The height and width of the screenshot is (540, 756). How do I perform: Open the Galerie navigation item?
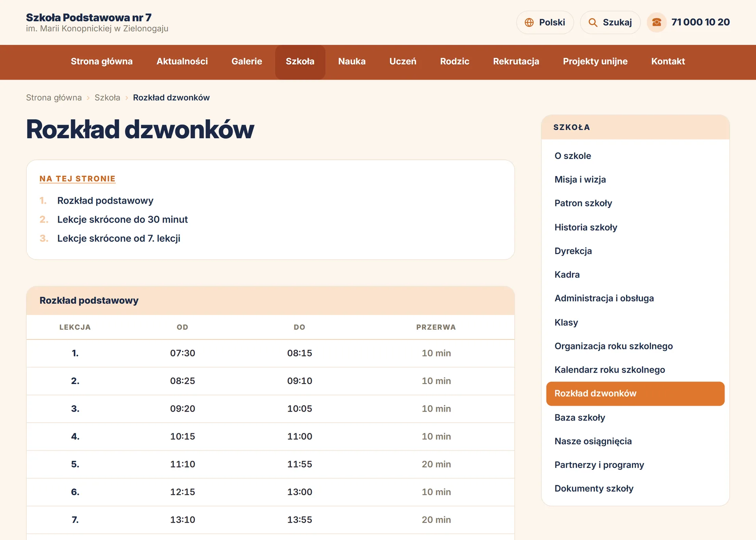click(247, 62)
